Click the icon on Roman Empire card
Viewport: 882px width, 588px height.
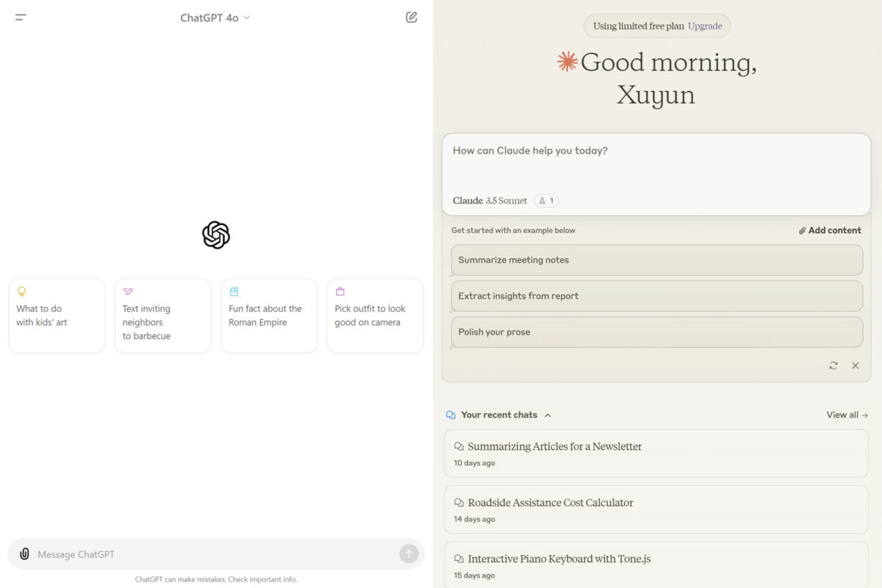(234, 291)
